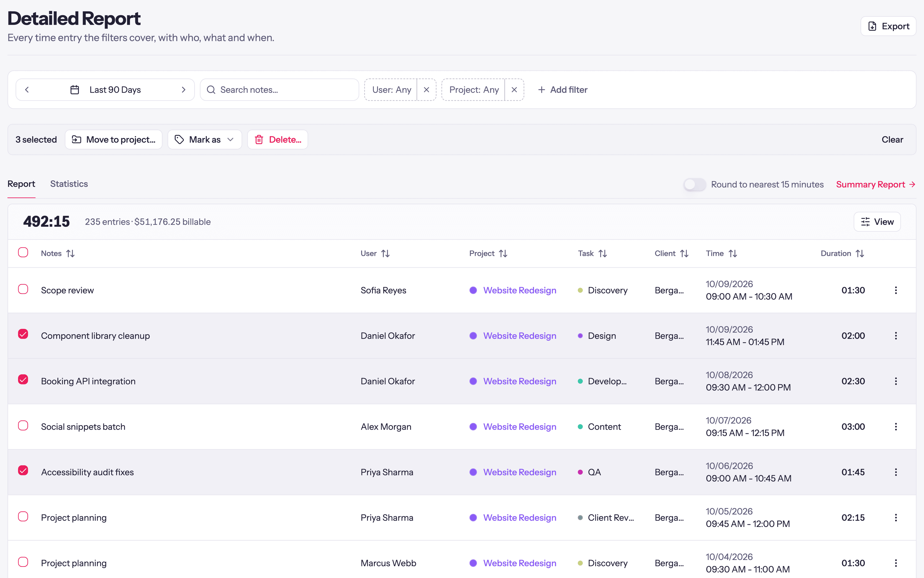The width and height of the screenshot is (924, 578).
Task: Click purple project dot in Scope review row
Action: coord(473,290)
